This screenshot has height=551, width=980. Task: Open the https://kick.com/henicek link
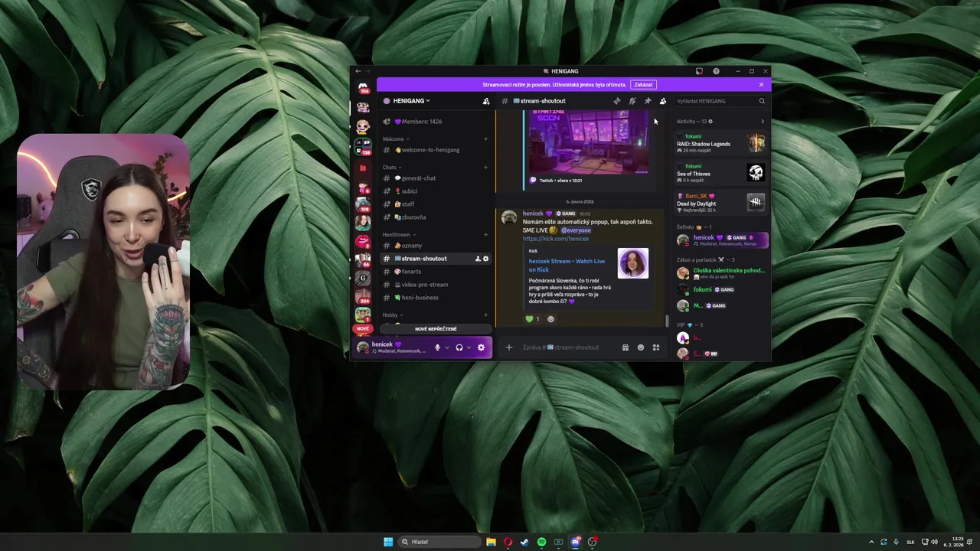(556, 239)
